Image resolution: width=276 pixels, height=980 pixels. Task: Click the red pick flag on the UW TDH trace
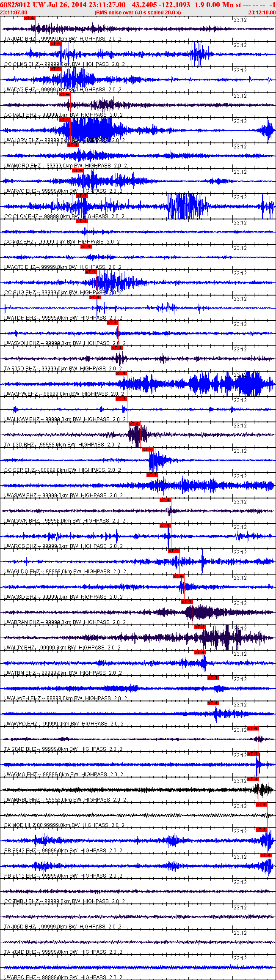pos(95,297)
